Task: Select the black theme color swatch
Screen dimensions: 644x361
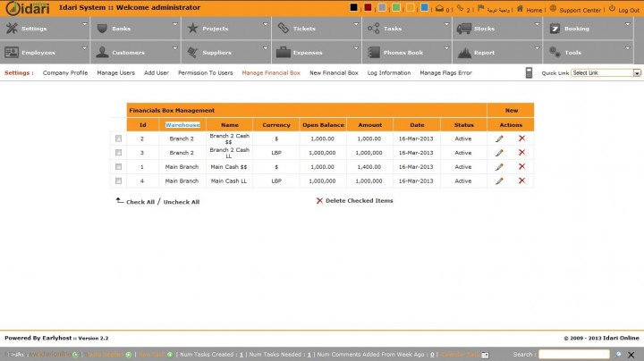Action: coord(353,7)
